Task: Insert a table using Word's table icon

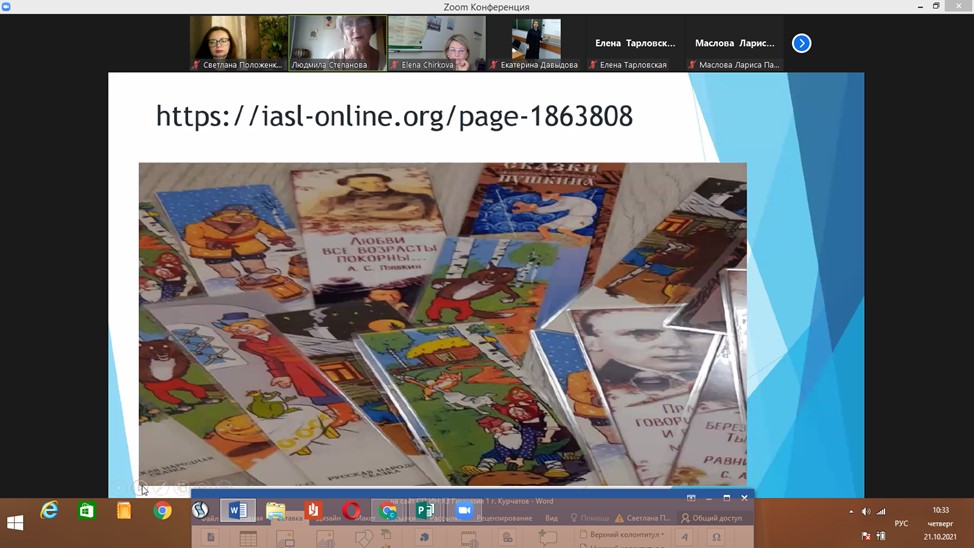Action: 248,539
